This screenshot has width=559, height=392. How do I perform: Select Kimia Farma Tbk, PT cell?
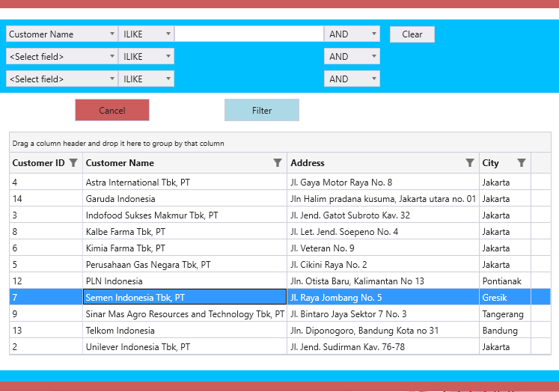coord(185,248)
